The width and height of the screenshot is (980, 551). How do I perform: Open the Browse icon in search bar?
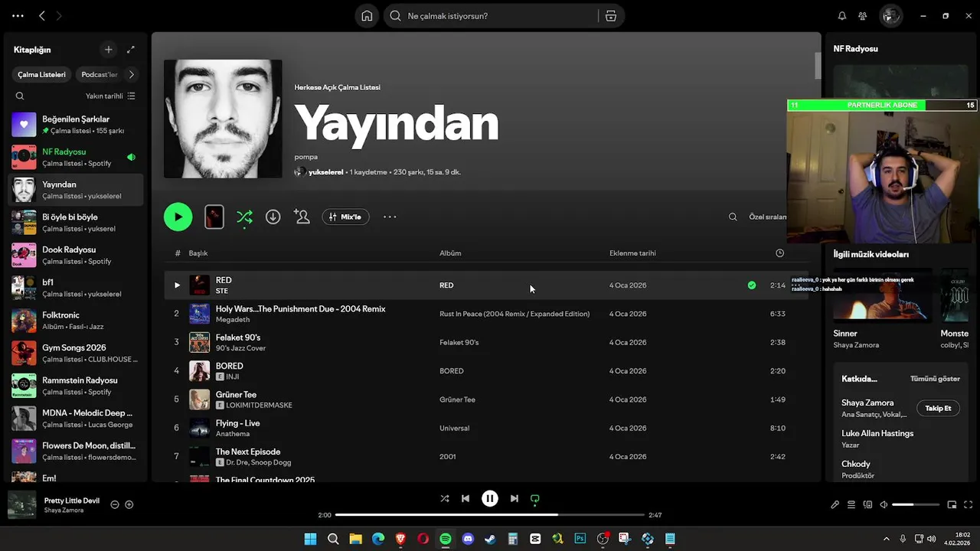[611, 16]
